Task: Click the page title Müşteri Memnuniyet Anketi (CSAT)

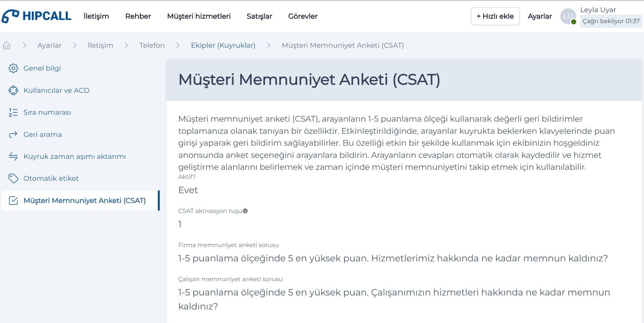Action: pos(309,79)
